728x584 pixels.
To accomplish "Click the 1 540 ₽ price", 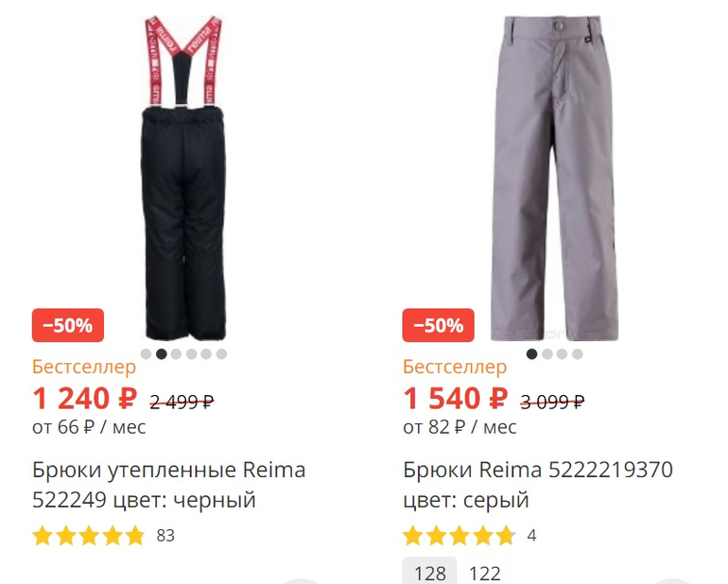I will click(456, 399).
